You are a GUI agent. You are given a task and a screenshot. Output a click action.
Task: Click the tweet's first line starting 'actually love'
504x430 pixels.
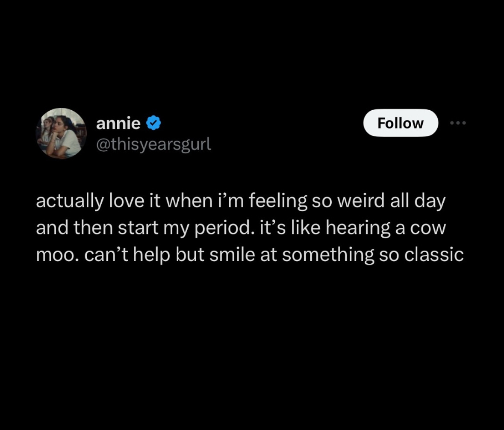(241, 201)
